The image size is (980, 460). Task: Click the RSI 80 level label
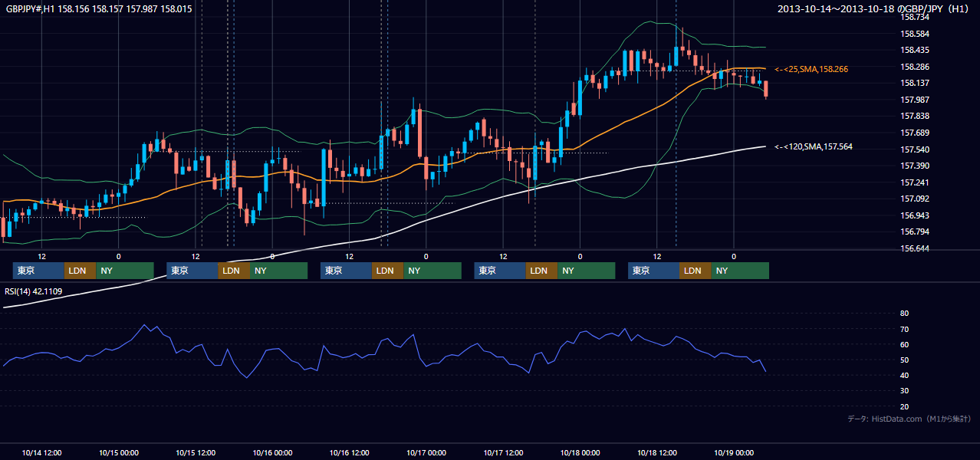point(904,314)
